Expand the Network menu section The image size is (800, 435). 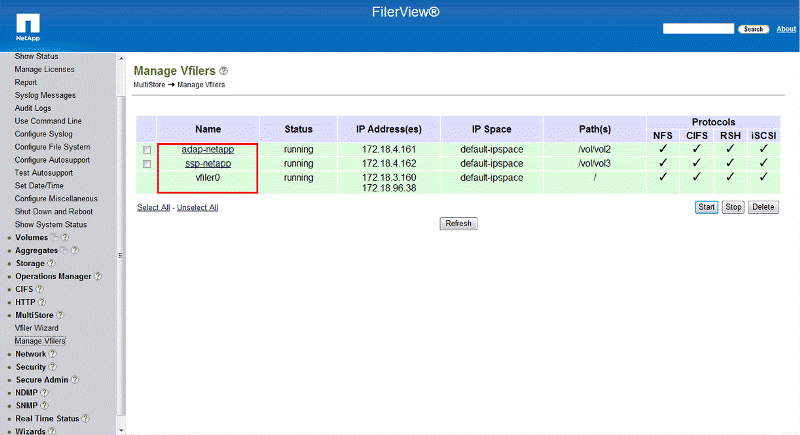[31, 354]
